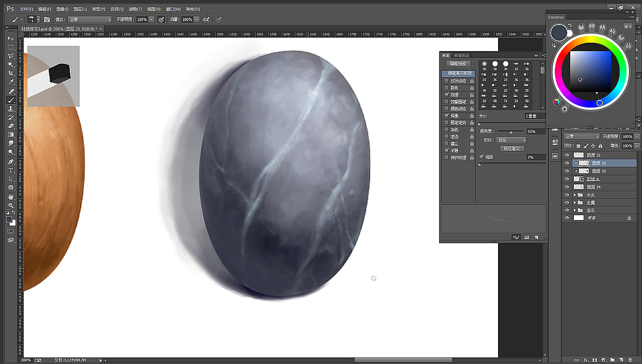Hide layer 图层 24
Image resolution: width=642 pixels, height=364 pixels.
(567, 187)
